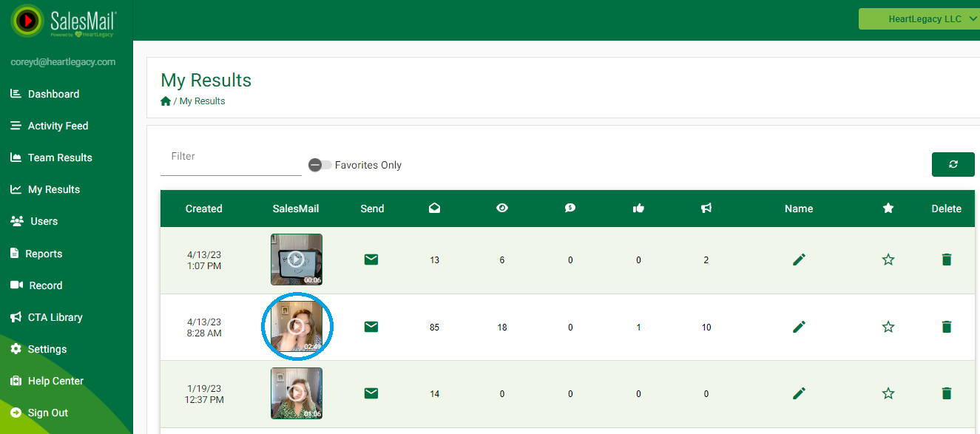
Task: Delete the 4/13/23 8:28 AM entry
Action: pyautogui.click(x=946, y=327)
